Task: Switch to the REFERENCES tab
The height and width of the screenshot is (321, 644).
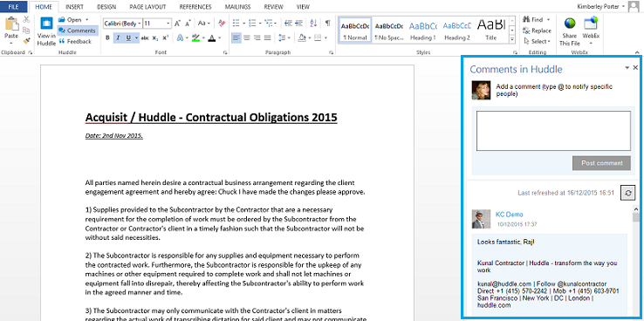Action: coord(195,7)
